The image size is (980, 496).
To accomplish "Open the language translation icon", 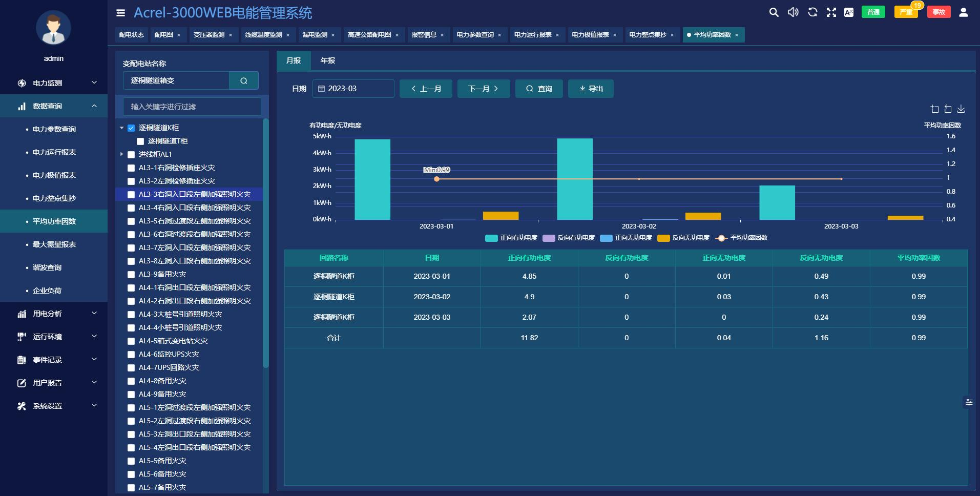I will [849, 12].
